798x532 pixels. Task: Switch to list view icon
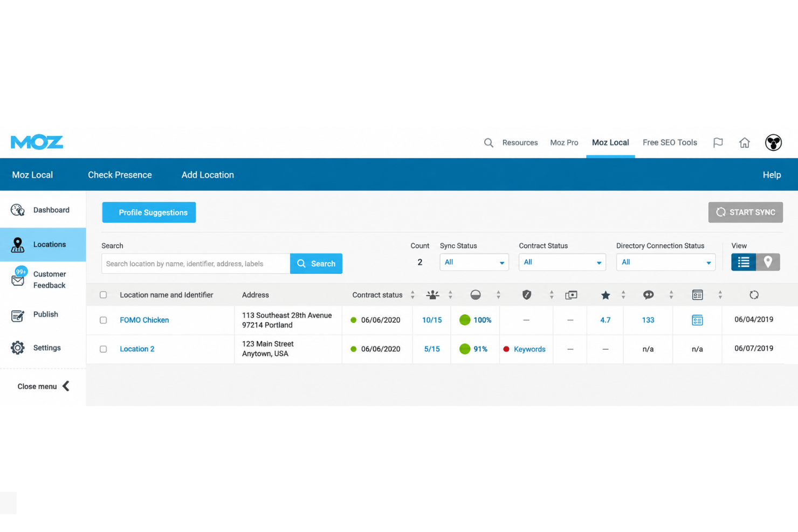(744, 262)
